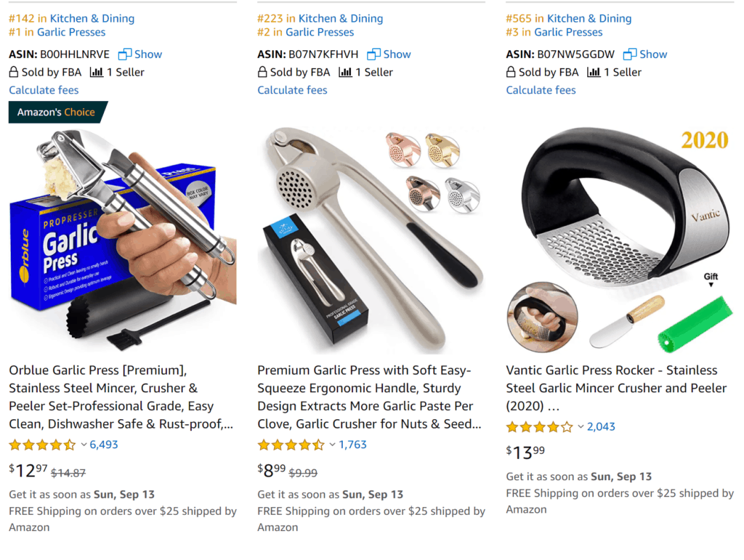Image resolution: width=744 pixels, height=560 pixels.
Task: Expand the rating chevron beside 1,763 reviews
Action: pos(333,445)
